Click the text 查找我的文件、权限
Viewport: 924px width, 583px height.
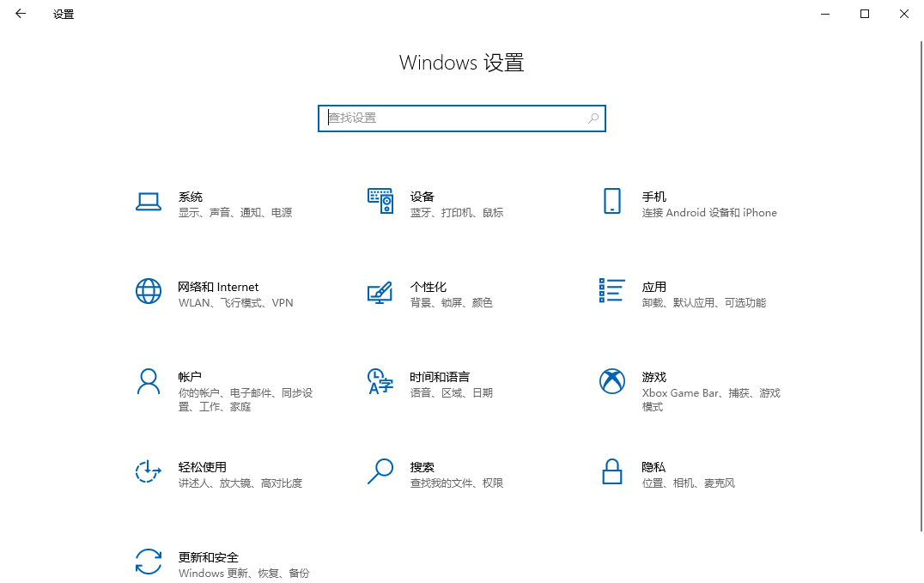pos(457,483)
